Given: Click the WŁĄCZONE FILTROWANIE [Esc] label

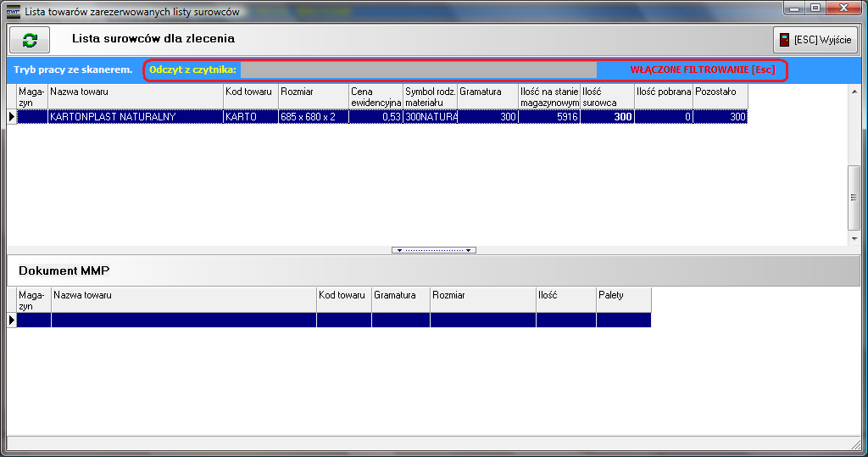Looking at the screenshot, I should (702, 70).
